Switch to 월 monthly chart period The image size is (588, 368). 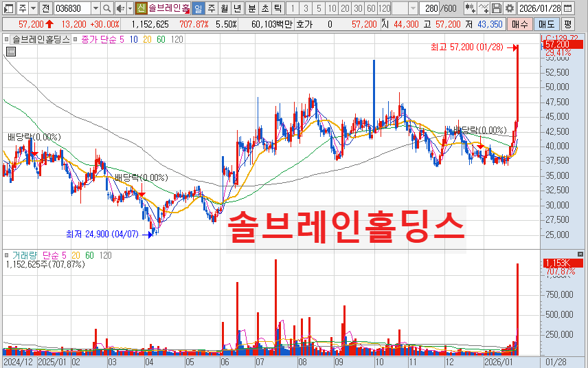pos(224,8)
